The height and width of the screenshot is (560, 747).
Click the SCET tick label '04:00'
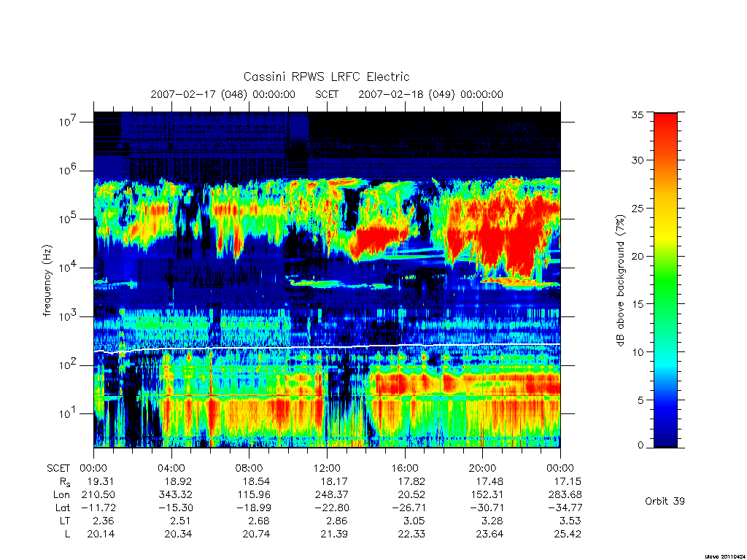pyautogui.click(x=171, y=469)
